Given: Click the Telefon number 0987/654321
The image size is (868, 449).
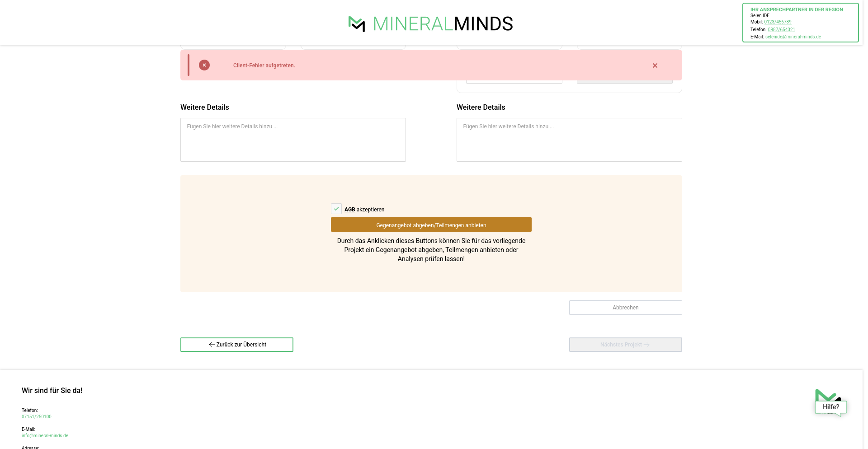Looking at the screenshot, I should click(781, 29).
